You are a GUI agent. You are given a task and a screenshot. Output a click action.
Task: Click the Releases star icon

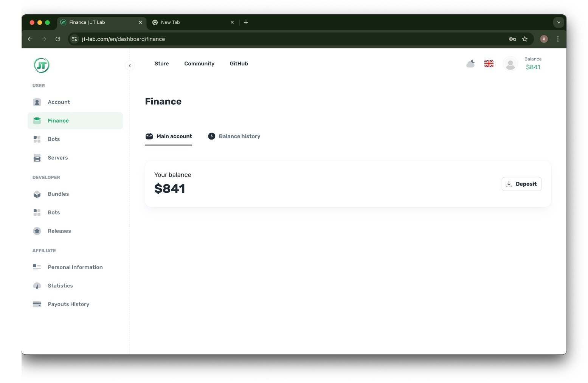[37, 231]
